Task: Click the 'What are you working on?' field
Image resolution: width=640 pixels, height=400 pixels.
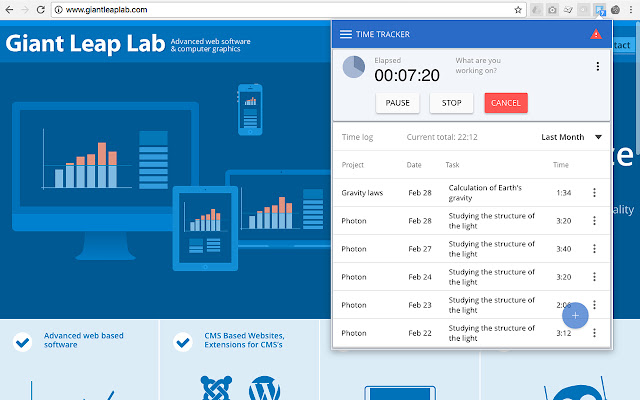Action: [x=478, y=65]
